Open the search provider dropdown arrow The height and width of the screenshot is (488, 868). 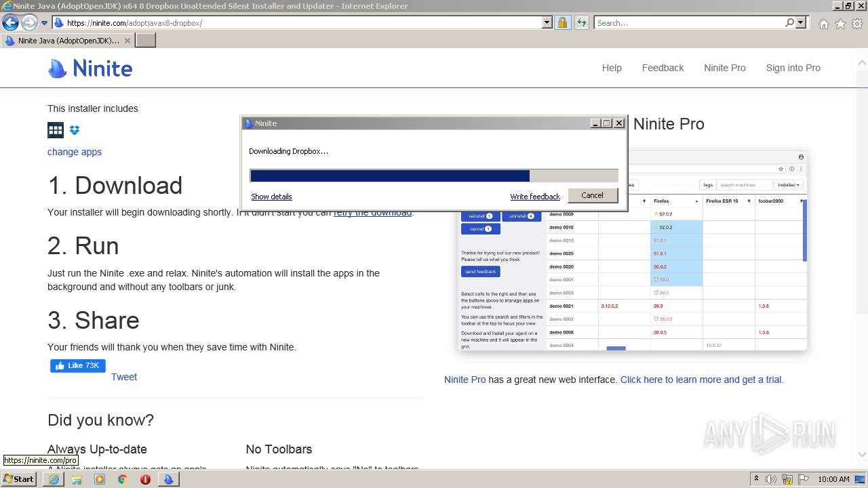coord(801,22)
